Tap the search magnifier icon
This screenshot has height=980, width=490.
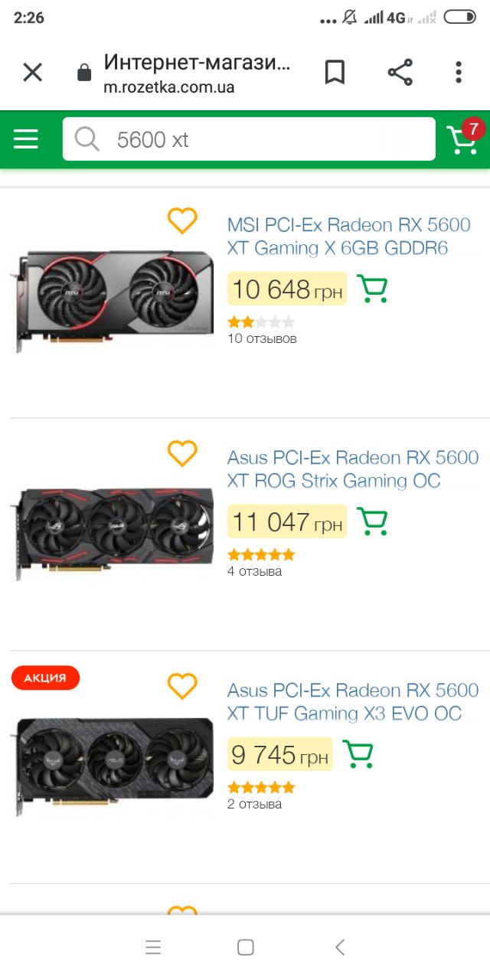click(x=87, y=139)
